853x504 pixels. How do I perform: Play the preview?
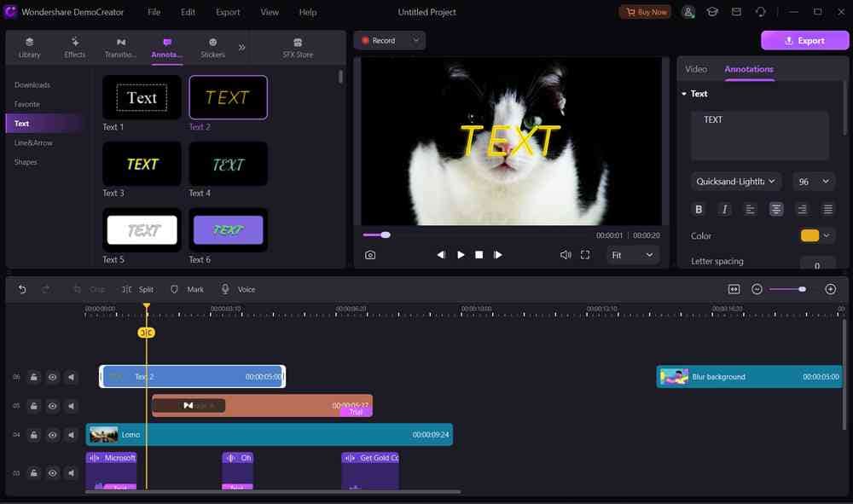pos(461,255)
